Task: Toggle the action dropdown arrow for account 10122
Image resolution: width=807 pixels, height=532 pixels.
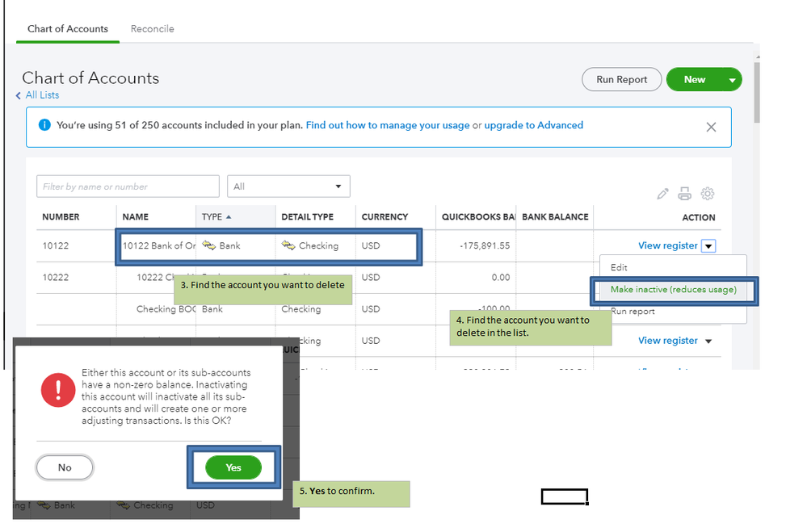Action: click(708, 246)
